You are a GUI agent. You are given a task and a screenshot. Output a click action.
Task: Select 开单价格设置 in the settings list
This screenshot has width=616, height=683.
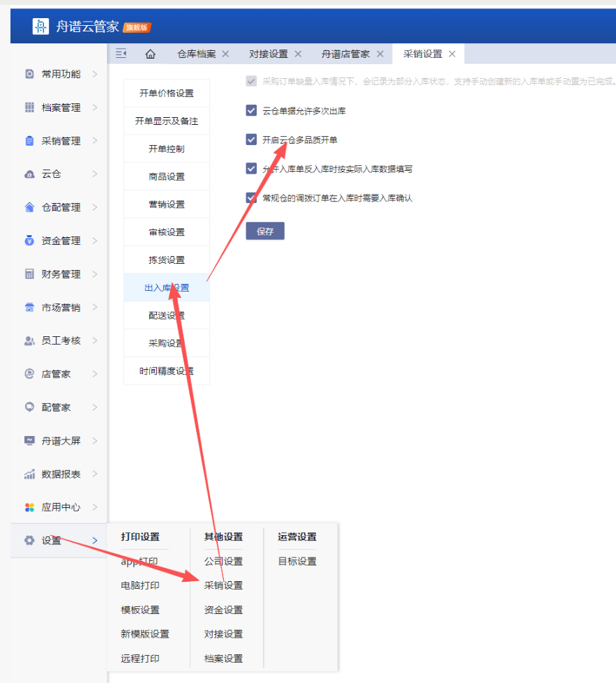[x=166, y=93]
